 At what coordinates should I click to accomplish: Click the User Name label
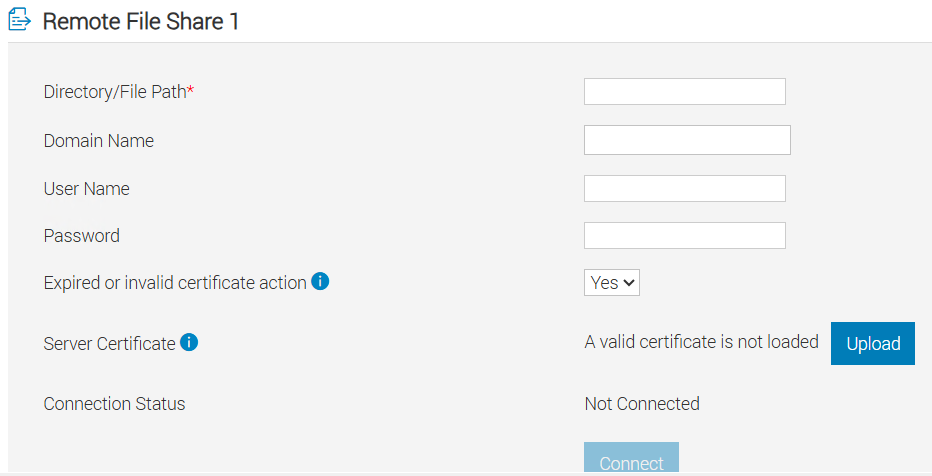point(87,189)
